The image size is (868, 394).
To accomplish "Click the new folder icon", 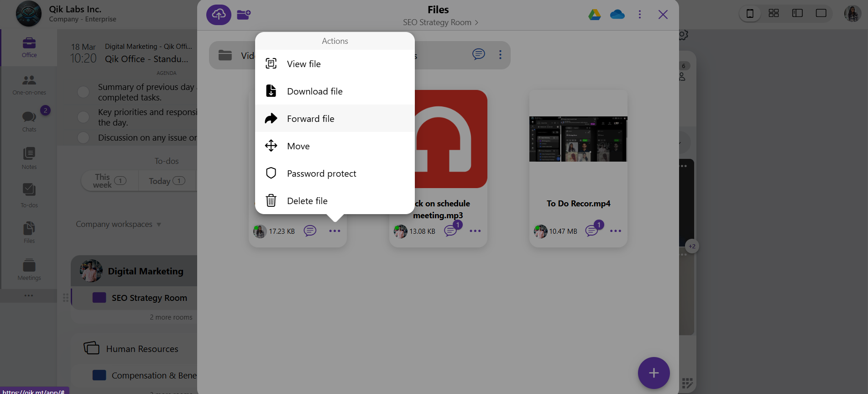I will 244,15.
